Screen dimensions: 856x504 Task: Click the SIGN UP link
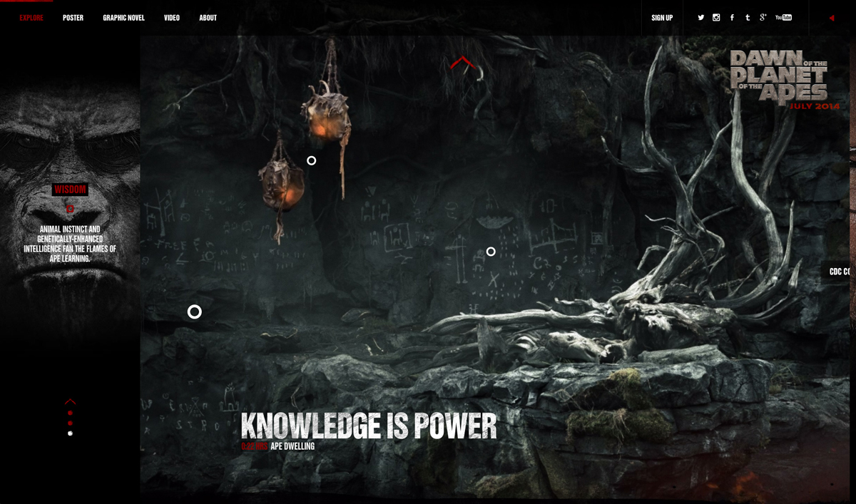pos(662,18)
